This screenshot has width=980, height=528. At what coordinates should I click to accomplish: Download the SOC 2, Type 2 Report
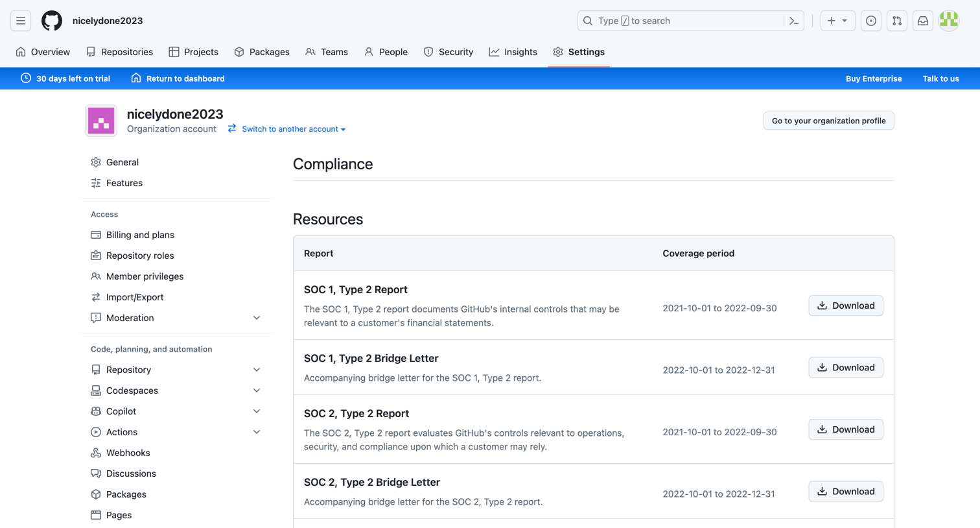[845, 429]
